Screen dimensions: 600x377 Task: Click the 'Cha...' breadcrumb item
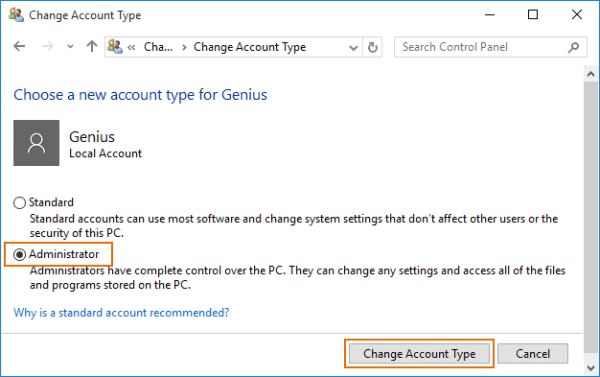point(158,47)
